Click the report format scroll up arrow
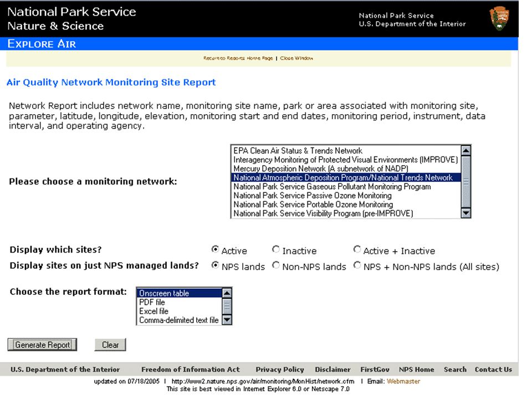The width and height of the screenshot is (532, 399). (x=227, y=293)
